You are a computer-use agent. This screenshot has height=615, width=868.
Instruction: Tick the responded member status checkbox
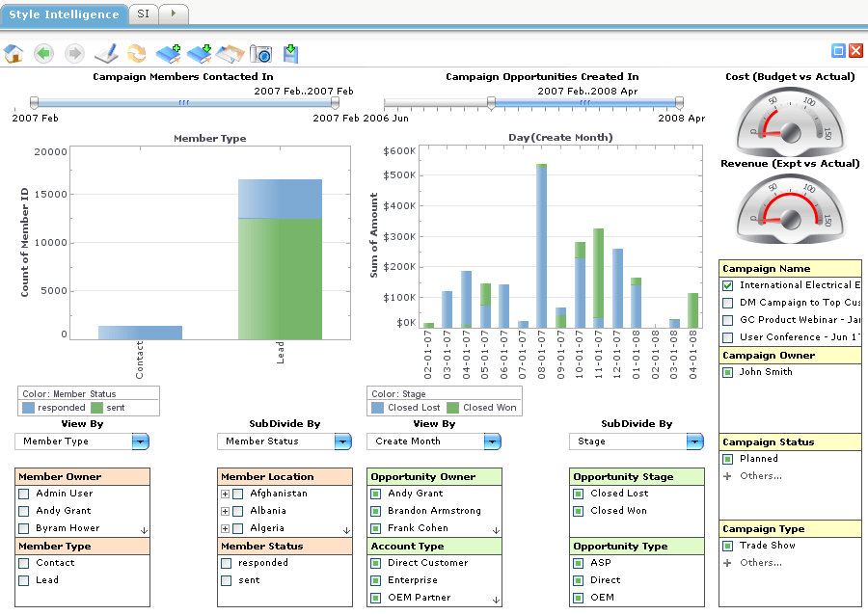pos(226,563)
